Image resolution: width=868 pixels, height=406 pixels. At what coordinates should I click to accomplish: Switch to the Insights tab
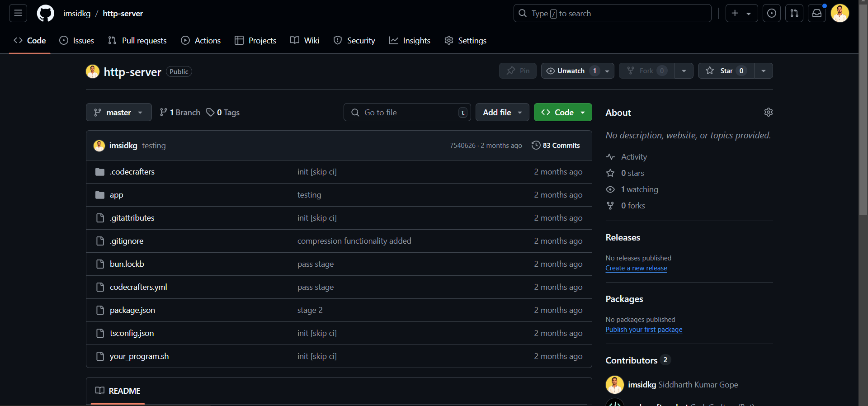click(410, 41)
